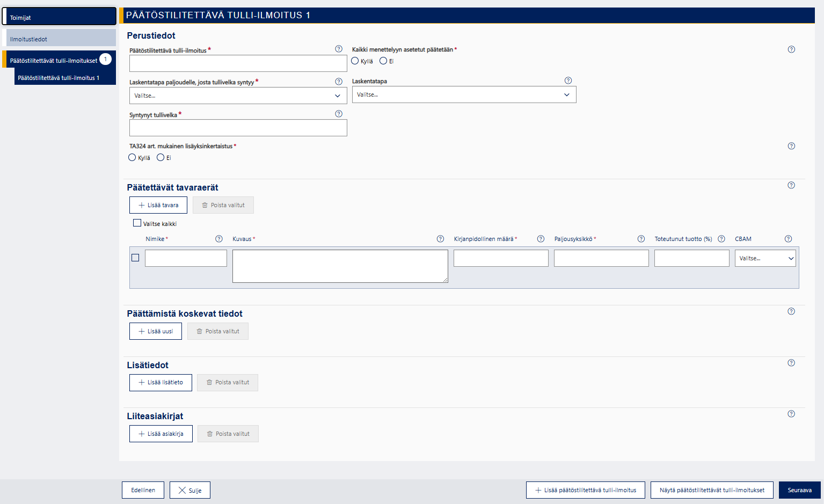Open Laskentatapa paljoudelle, josta tullivelka syntyy dropdown

238,96
